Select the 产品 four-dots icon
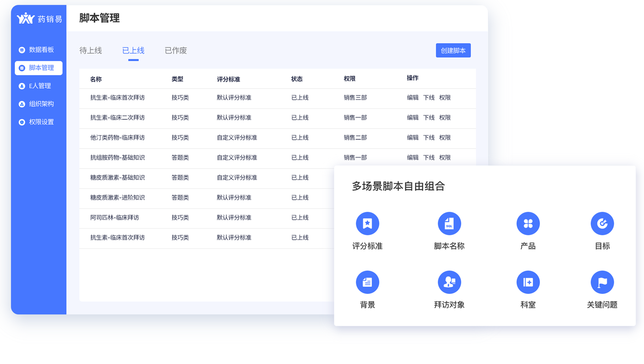 (528, 223)
